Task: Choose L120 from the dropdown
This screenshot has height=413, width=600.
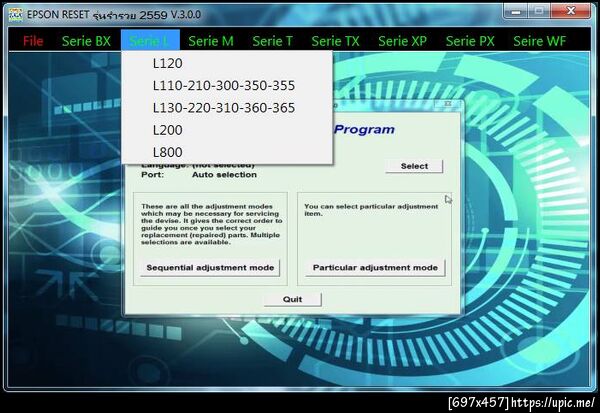Action: point(227,63)
